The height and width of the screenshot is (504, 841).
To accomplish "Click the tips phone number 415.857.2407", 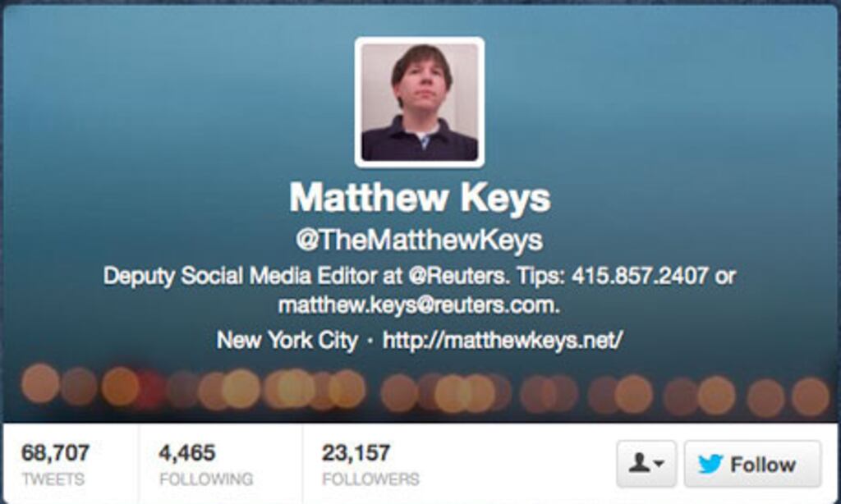I will click(x=640, y=276).
